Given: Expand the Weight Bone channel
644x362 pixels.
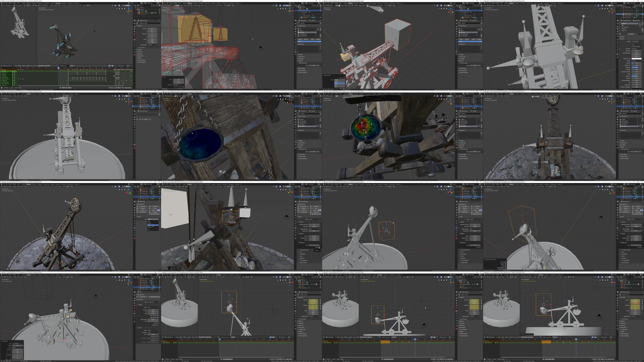Looking at the screenshot, I should (x=1, y=81).
